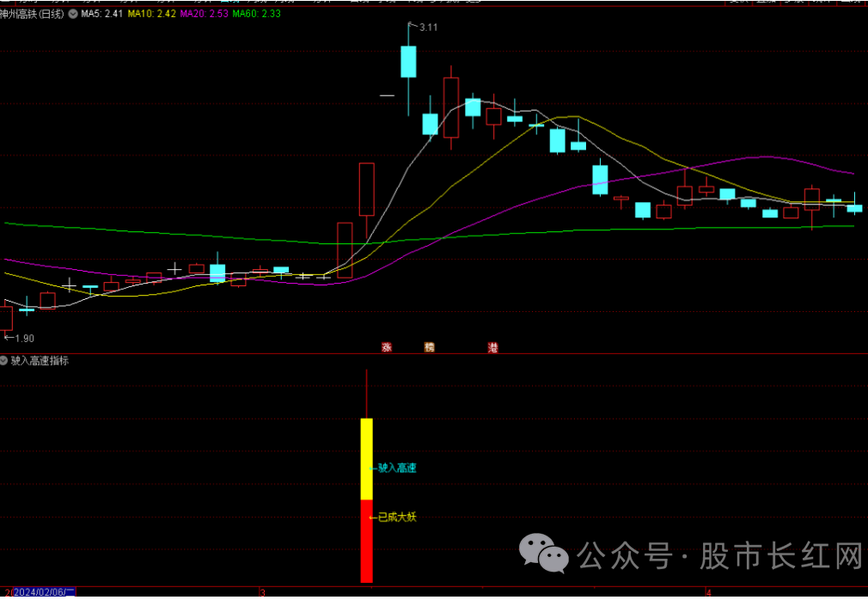Select the MA60: 2.33 moving average label
This screenshot has width=868, height=600.
tap(256, 14)
